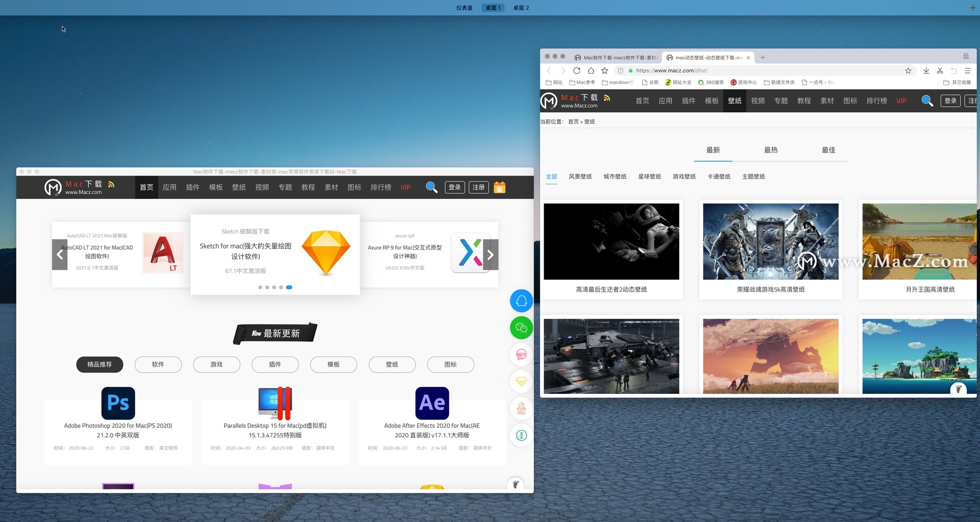Click the RSS icon beside left Mac下载 logo
This screenshot has width=980, height=522.
[x=111, y=184]
